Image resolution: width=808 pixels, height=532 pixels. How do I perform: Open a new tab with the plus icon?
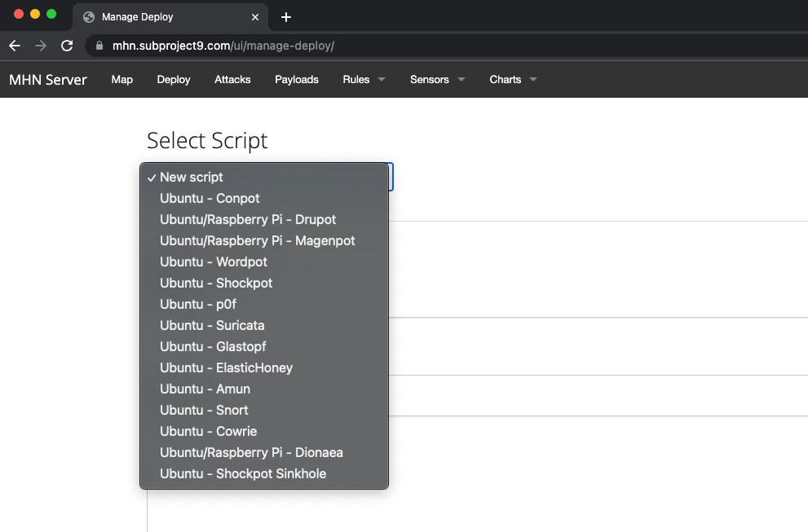[x=286, y=17]
